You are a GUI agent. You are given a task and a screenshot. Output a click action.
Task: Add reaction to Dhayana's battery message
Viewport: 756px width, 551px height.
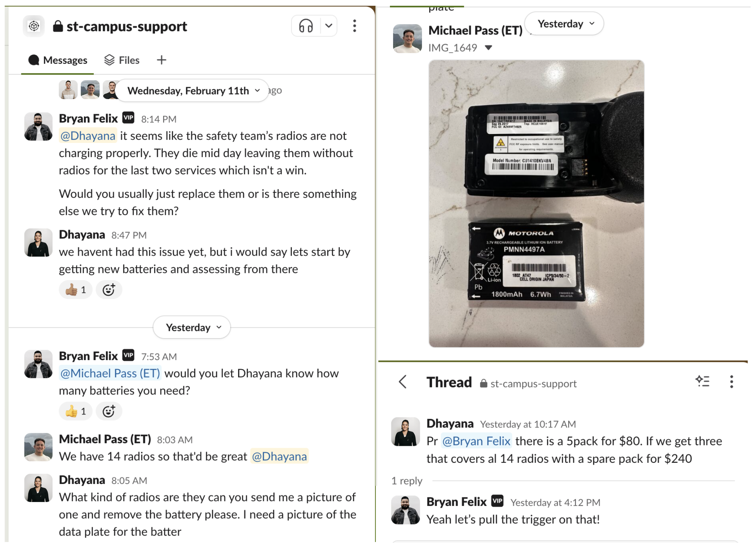point(109,290)
